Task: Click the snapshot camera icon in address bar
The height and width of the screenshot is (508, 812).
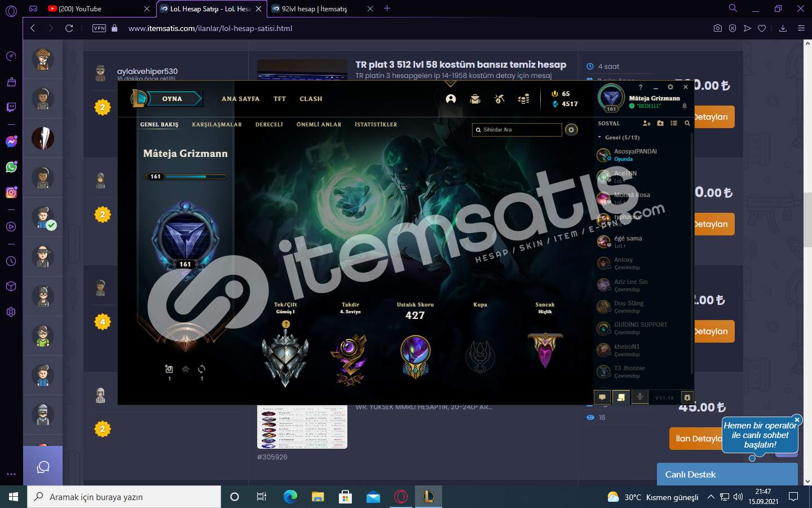Action: (718, 28)
